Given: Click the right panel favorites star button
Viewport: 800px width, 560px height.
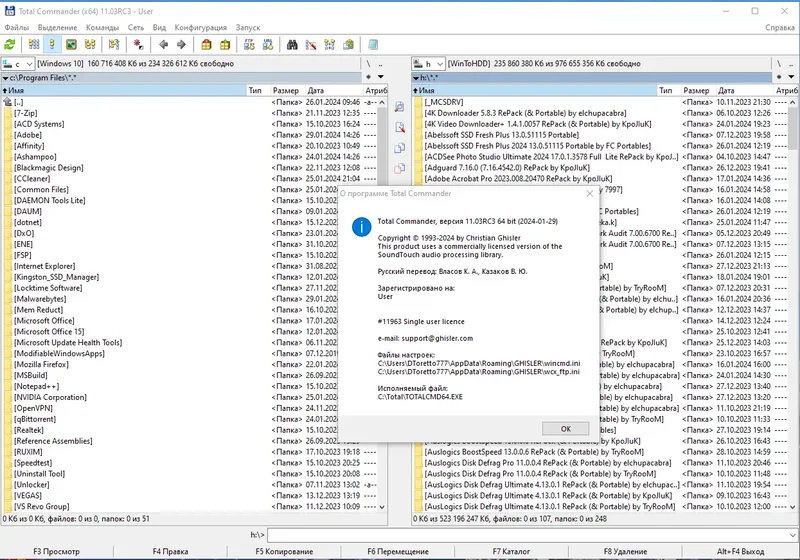Looking at the screenshot, I should coord(779,77).
